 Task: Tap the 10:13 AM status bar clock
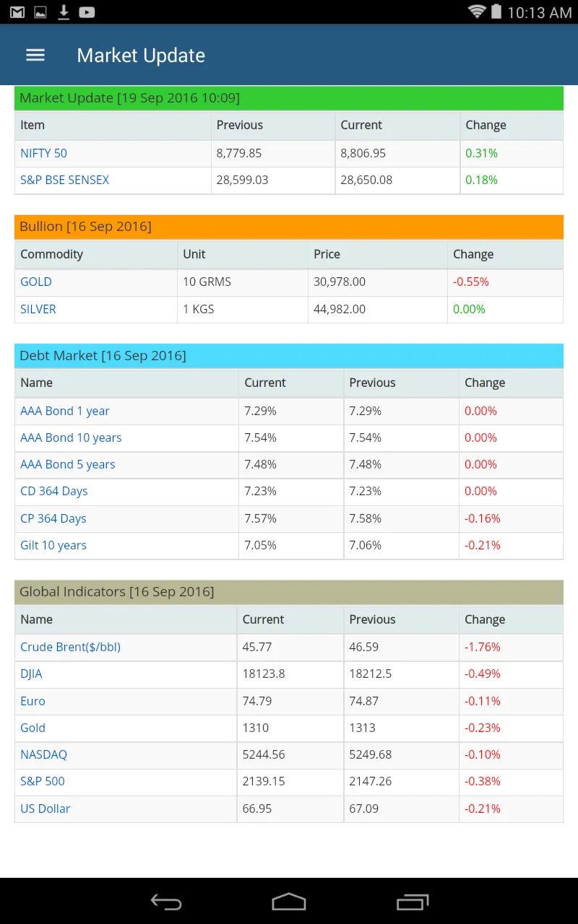[540, 12]
